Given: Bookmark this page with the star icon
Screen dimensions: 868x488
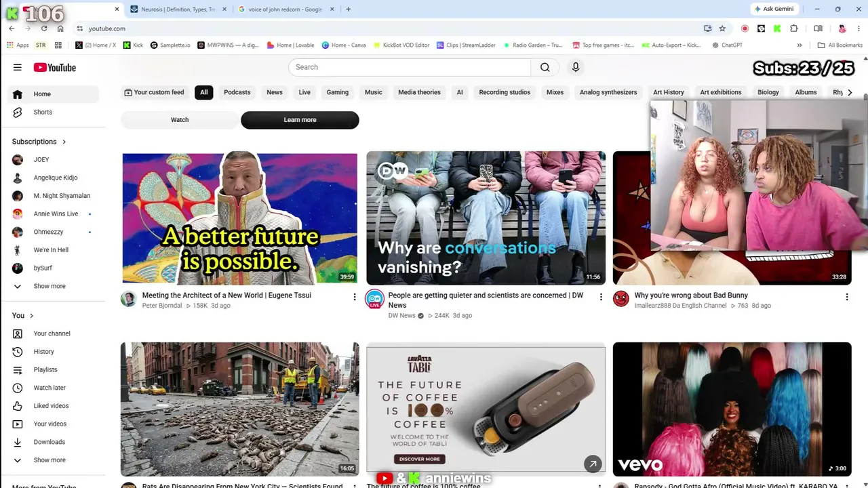Looking at the screenshot, I should click(x=722, y=28).
